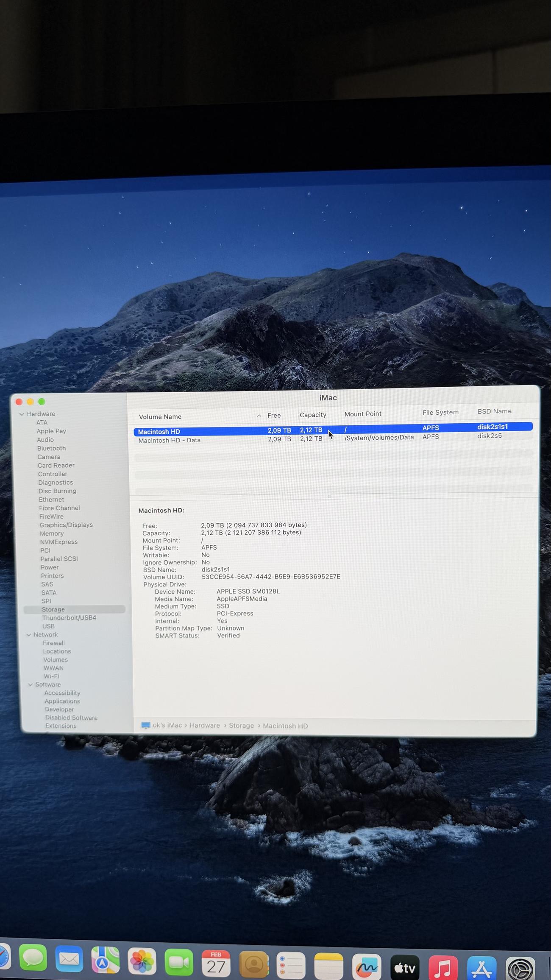
Task: Click Hardware in the bottom path bar
Action: point(205,726)
